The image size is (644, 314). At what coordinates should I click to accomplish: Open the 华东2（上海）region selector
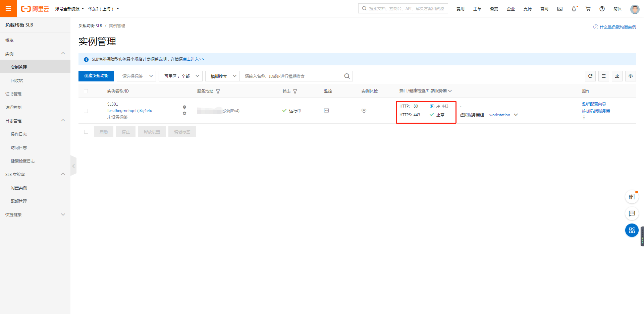point(103,9)
